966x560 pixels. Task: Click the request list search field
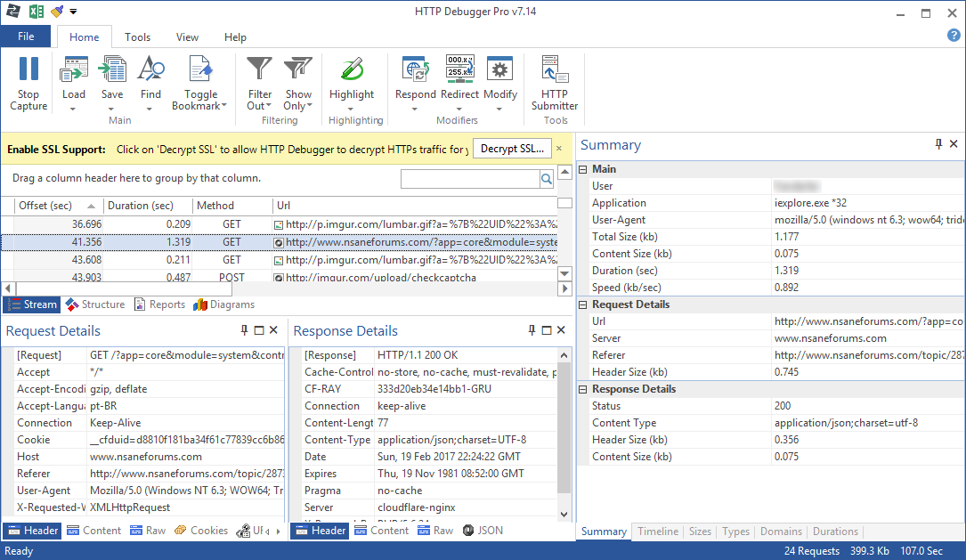click(470, 179)
